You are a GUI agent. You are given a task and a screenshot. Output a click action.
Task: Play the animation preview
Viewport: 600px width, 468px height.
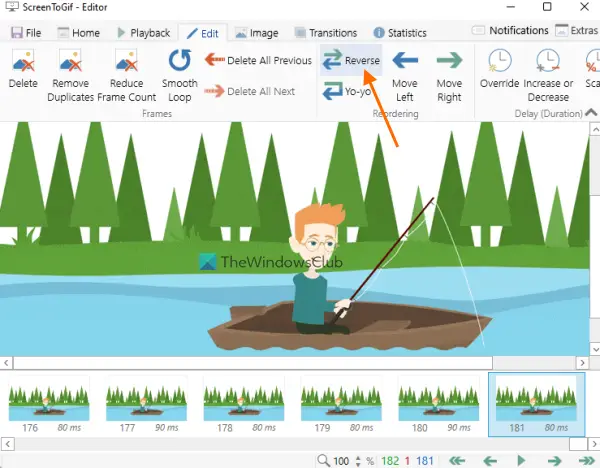click(521, 460)
